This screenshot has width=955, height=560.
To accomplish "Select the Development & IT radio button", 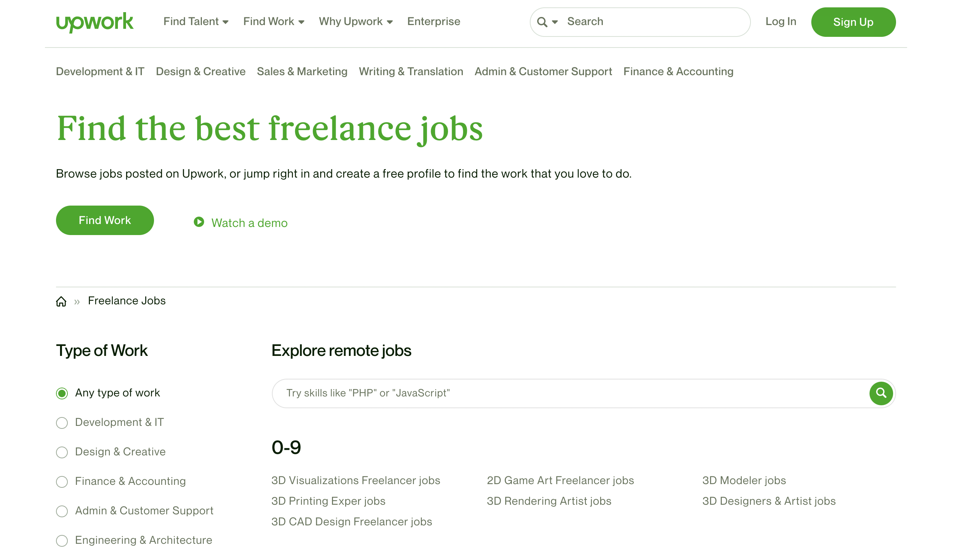I will 62,423.
